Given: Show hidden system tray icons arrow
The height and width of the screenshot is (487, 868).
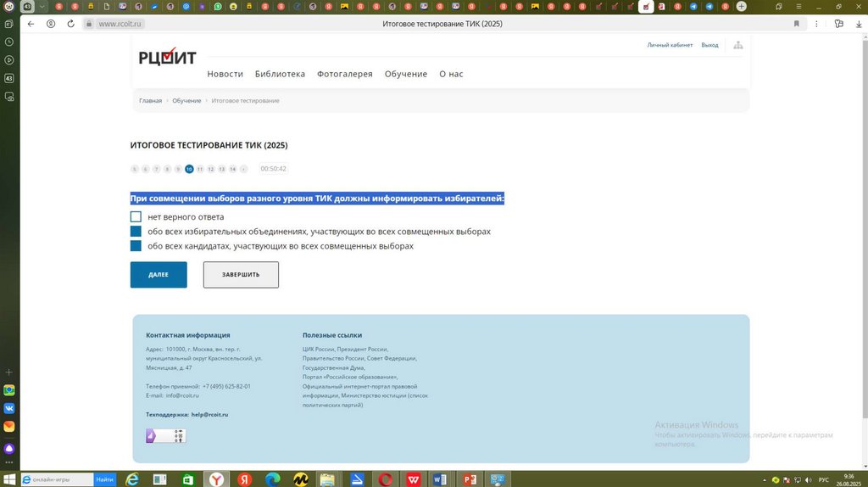Looking at the screenshot, I should [x=765, y=480].
